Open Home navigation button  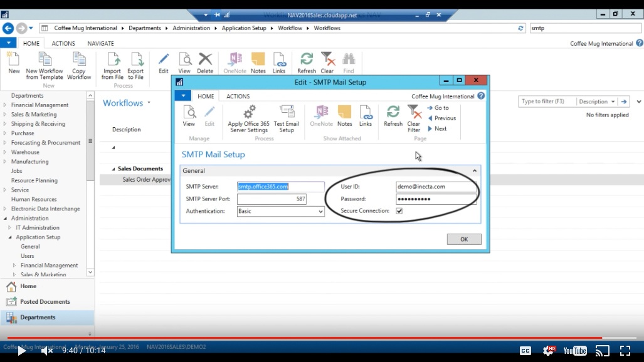tap(47, 286)
